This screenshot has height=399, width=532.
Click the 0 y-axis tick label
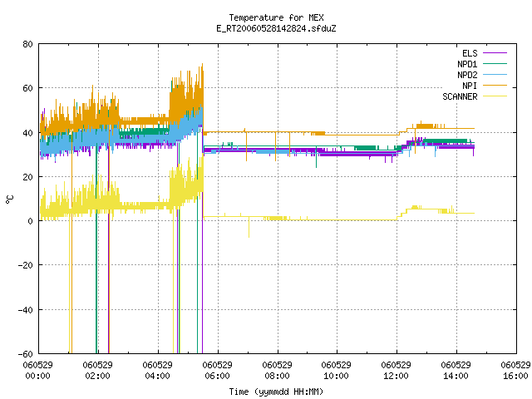pos(30,221)
